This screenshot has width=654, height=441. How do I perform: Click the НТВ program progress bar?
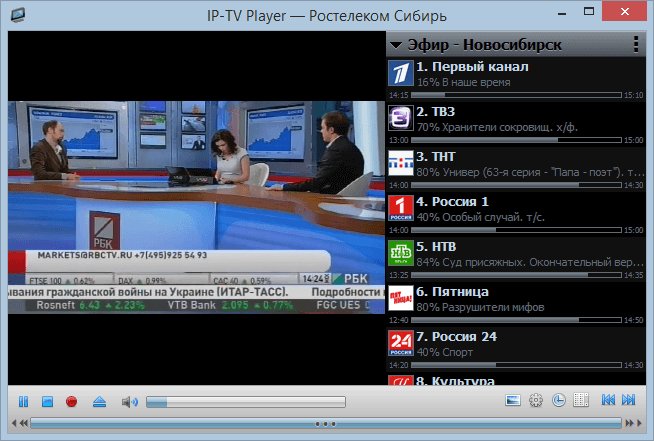click(x=516, y=275)
